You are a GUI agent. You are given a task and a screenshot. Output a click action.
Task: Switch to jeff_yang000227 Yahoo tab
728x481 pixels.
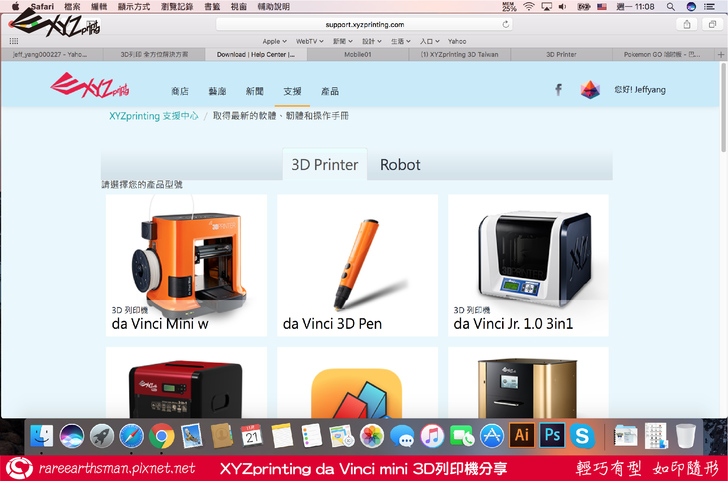point(51,54)
